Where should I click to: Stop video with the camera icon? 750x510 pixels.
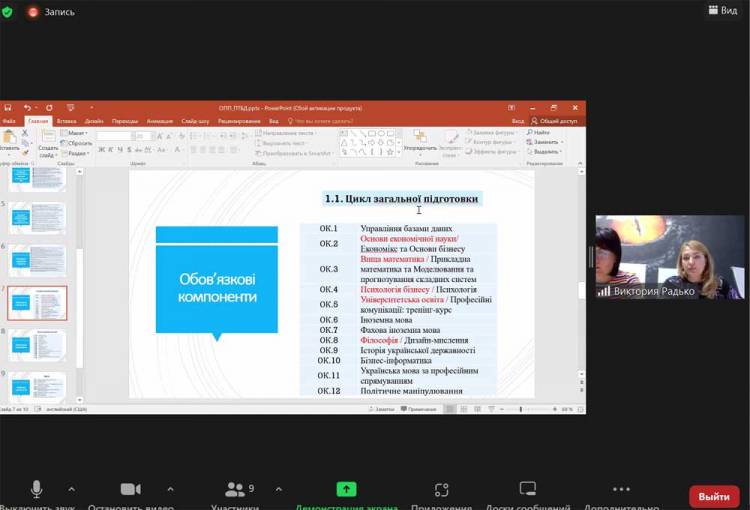click(131, 489)
